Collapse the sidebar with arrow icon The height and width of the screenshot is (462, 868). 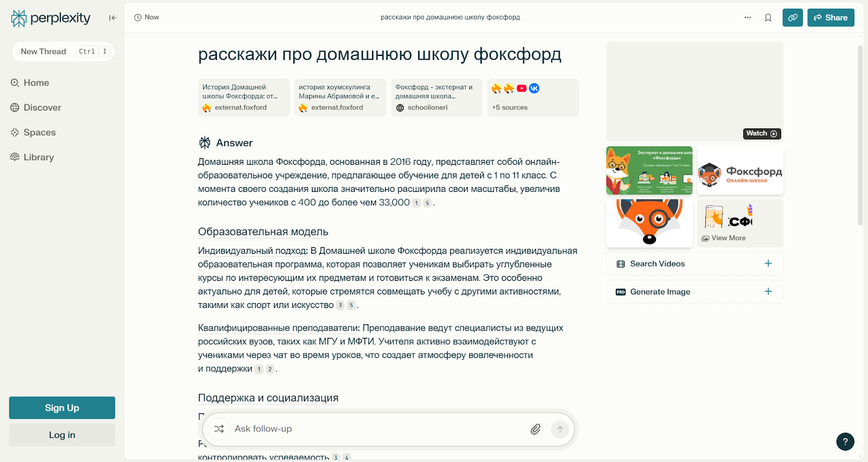tap(112, 18)
